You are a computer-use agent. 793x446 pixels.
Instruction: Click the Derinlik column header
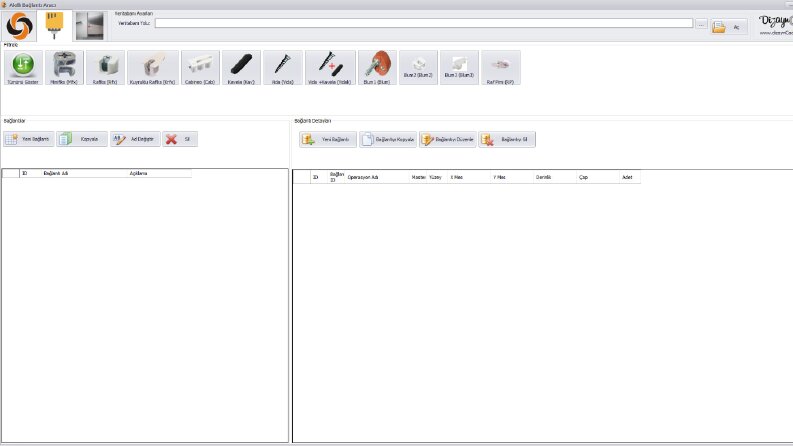[x=555, y=177]
